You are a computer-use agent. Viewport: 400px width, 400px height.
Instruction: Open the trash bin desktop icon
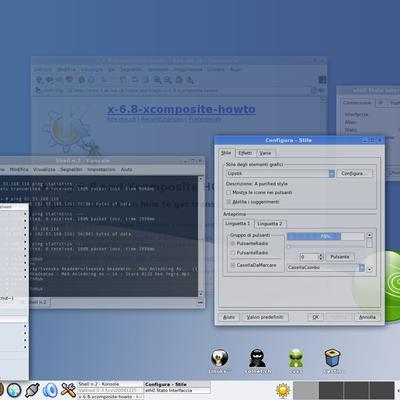click(333, 358)
